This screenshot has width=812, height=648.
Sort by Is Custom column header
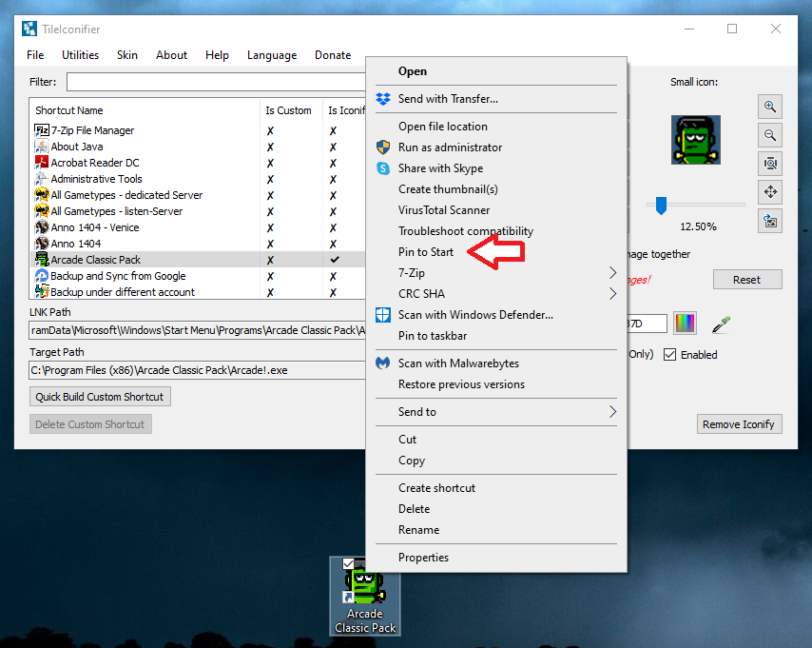point(288,110)
